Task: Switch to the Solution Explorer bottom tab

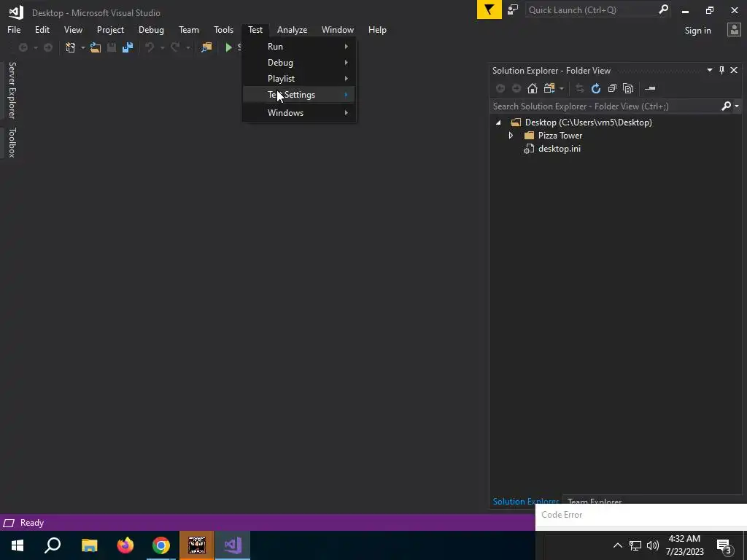Action: coord(525,501)
